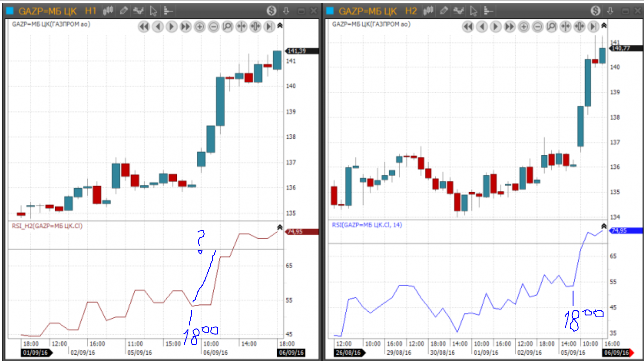644x361 pixels.
Task: Collapse H1 chart toolbar with double chevron
Action: click(280, 26)
